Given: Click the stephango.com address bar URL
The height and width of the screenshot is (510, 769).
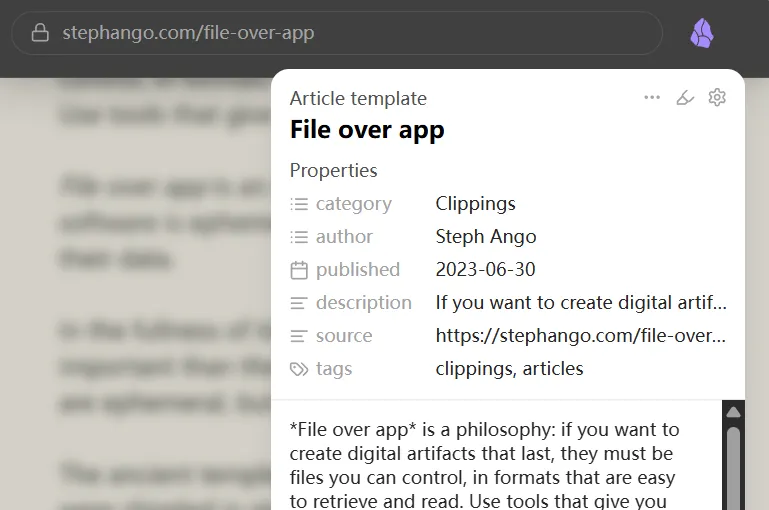Looking at the screenshot, I should pyautogui.click(x=188, y=33).
